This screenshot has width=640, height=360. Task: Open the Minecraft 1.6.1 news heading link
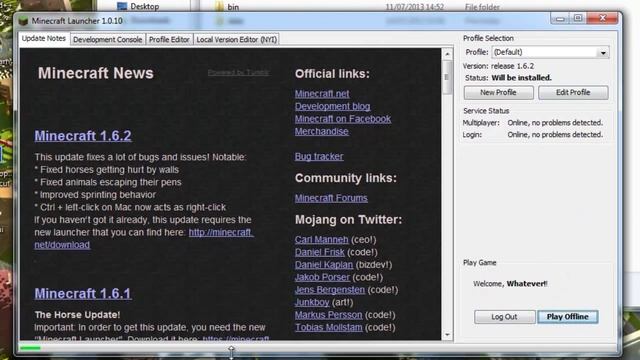(x=83, y=293)
